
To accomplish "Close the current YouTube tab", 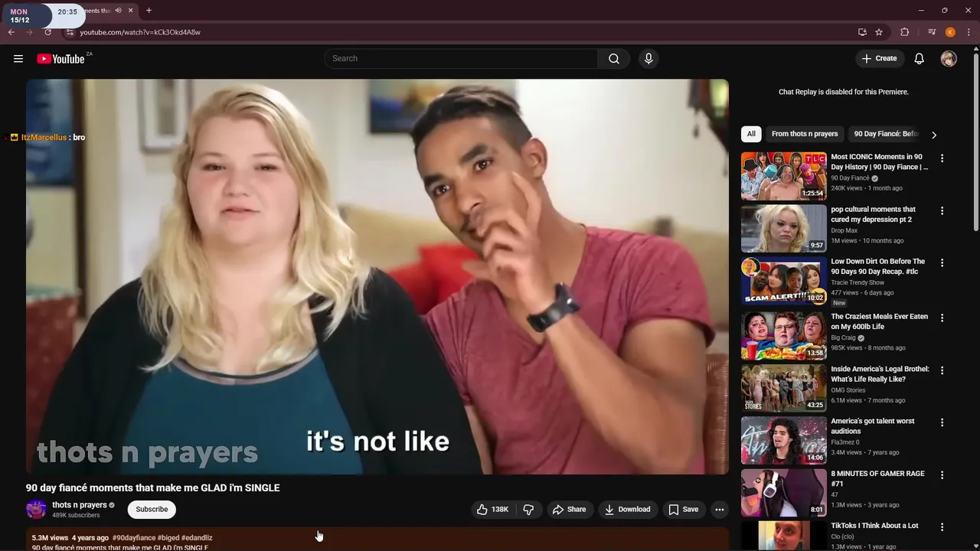I will pos(130,11).
